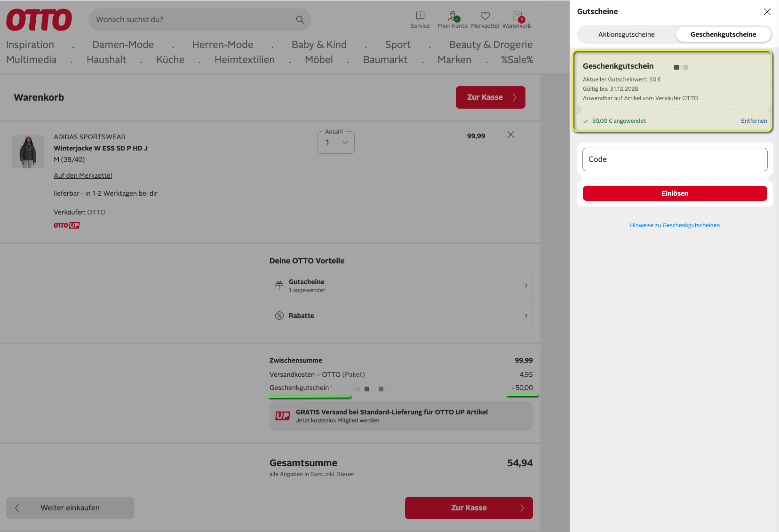Click the Winterjacke W ESS SD P HD J title

pyautogui.click(x=101, y=148)
